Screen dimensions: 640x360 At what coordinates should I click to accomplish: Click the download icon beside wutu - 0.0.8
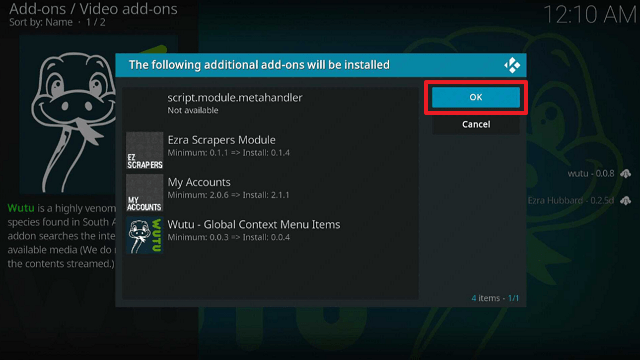(x=626, y=174)
